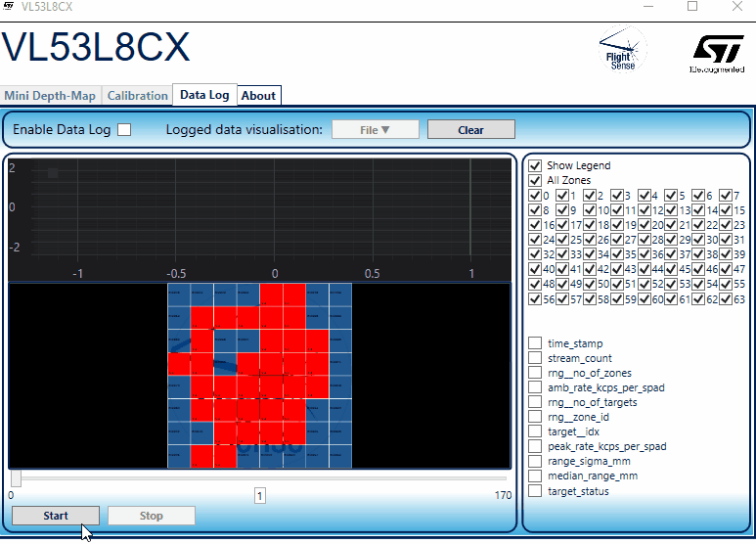Enable the stream_count checkbox
Screen dimensions: 756x544
[535, 358]
